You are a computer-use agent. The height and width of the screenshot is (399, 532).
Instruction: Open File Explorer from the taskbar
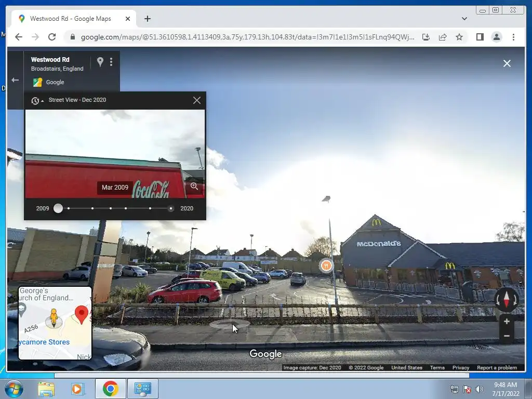pos(46,389)
